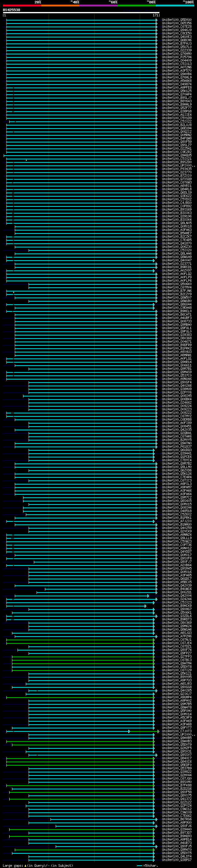Select the UniRef100_P25794 label
The image size is (197, 868).
[177, 57]
